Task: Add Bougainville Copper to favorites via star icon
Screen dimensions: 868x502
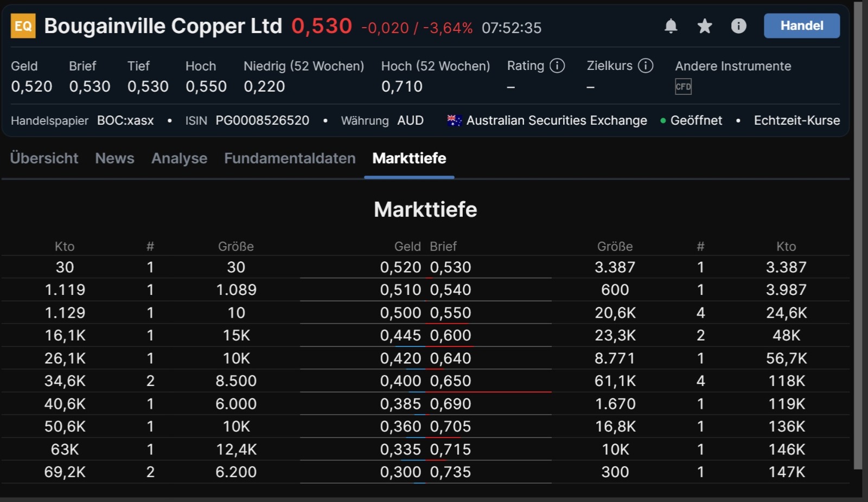Action: [704, 26]
